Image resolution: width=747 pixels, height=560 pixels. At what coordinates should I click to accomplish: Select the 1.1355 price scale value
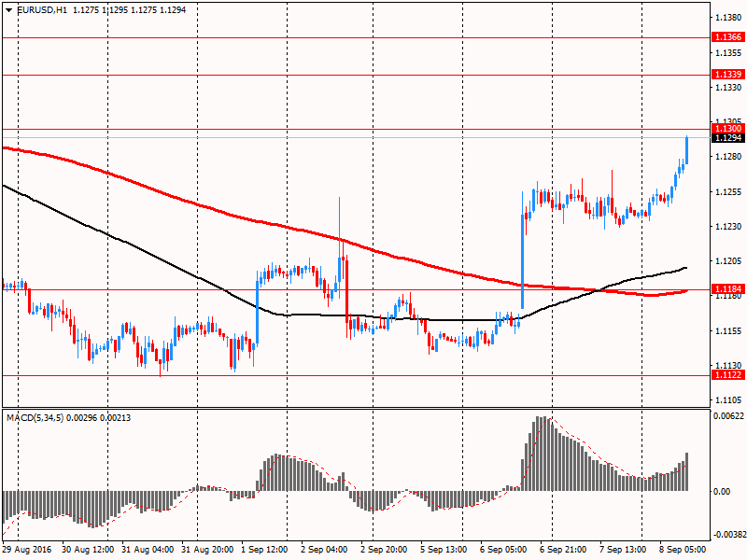point(728,52)
